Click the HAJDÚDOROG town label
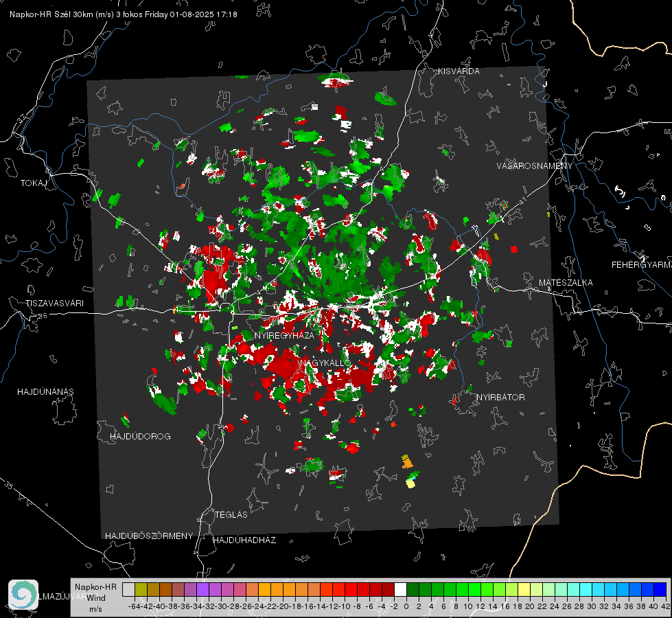672x618 pixels. pos(140,437)
